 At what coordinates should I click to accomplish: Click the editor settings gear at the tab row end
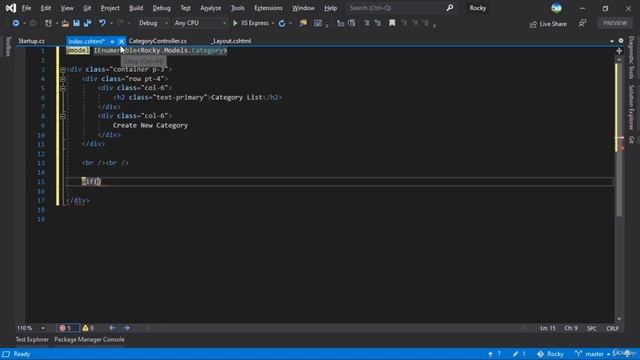tap(621, 41)
